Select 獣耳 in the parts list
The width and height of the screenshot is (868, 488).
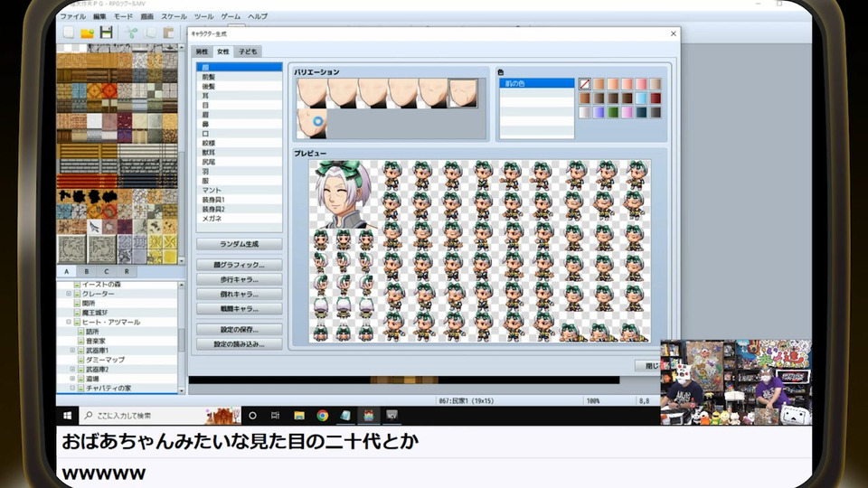tap(239, 152)
